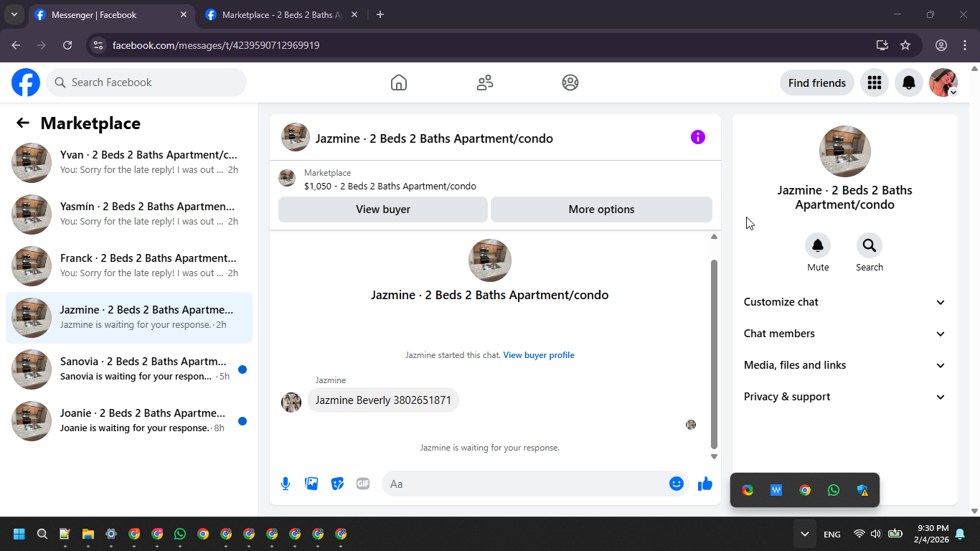Select the Jazmine conversation in list
The height and width of the screenshot is (551, 980).
[129, 318]
